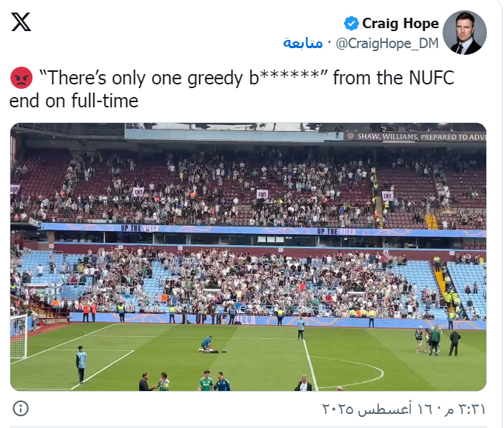
Task: Open Craig Hope's profile picture
Action: (465, 33)
